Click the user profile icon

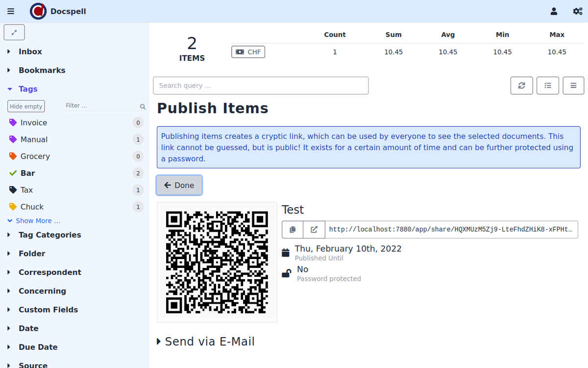click(554, 11)
